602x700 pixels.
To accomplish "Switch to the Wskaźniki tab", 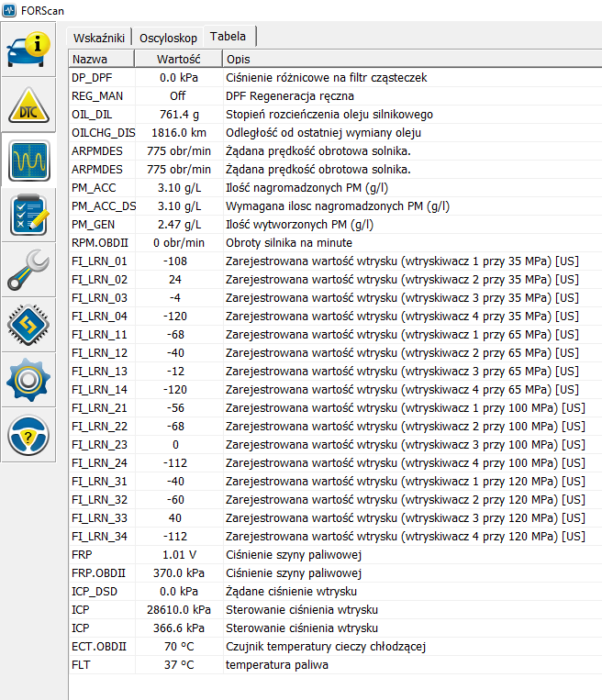I will tap(98, 38).
